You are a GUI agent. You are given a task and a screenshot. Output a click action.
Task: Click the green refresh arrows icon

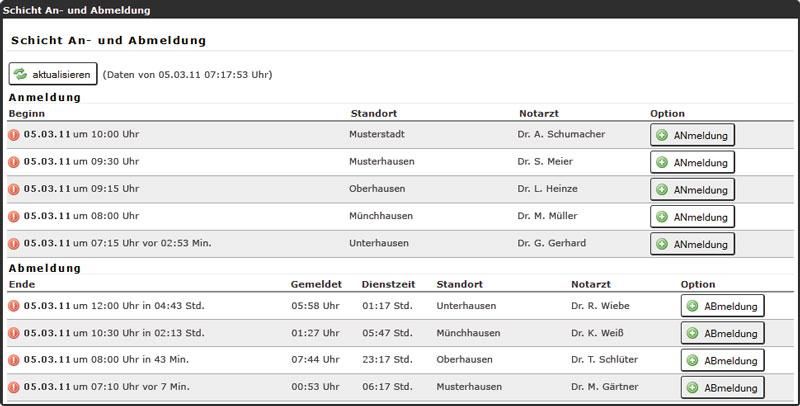point(21,75)
